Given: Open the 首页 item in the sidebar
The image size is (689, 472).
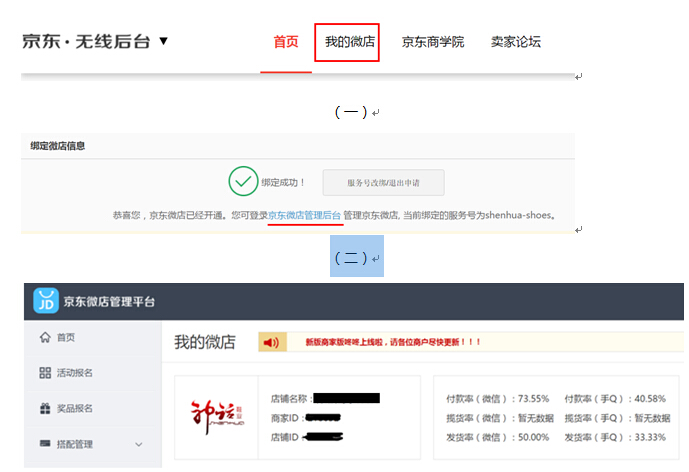Looking at the screenshot, I should click(x=66, y=337).
